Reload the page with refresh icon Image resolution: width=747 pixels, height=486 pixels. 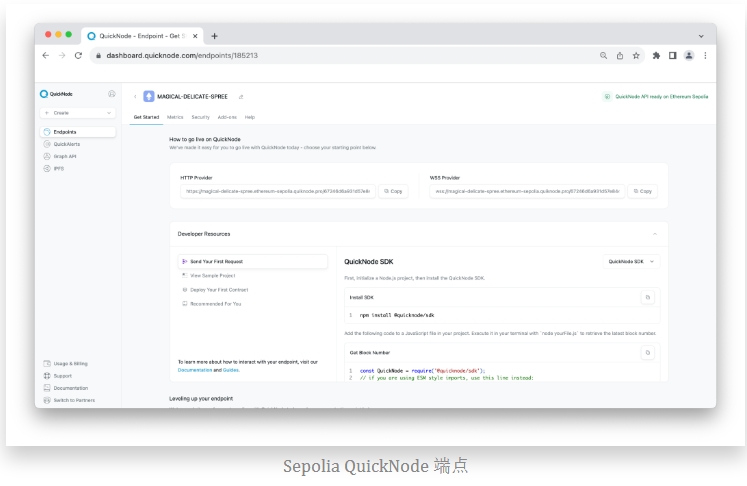tap(79, 55)
